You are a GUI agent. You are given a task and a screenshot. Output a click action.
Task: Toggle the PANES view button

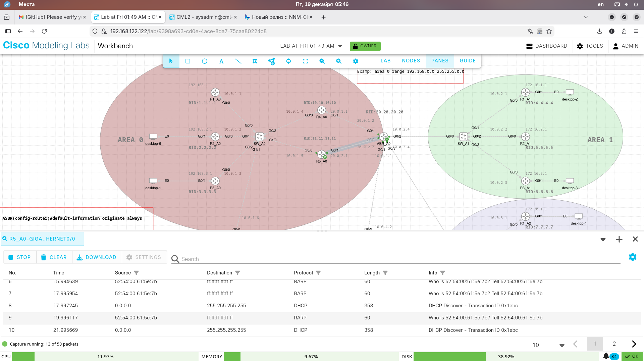(x=439, y=61)
